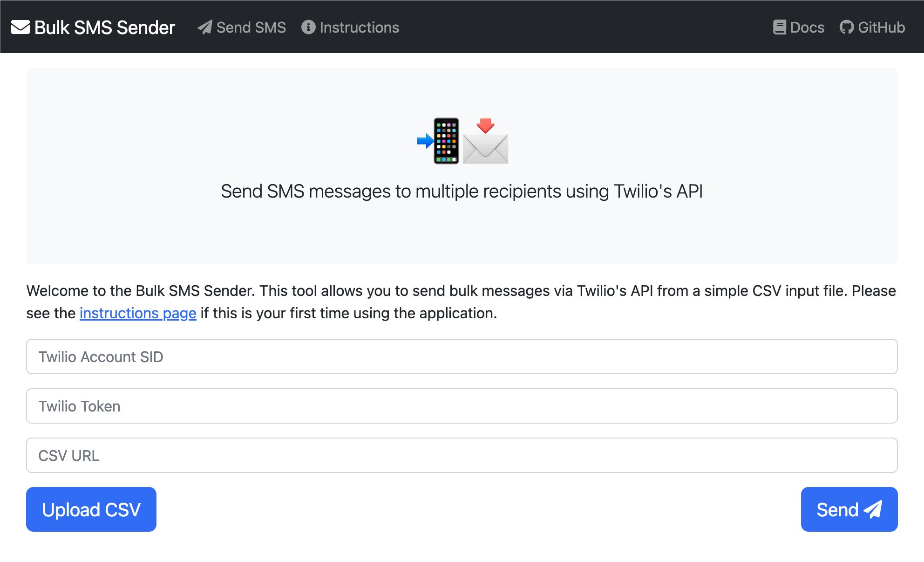
Task: Open the Send SMS nav item
Action: (251, 27)
